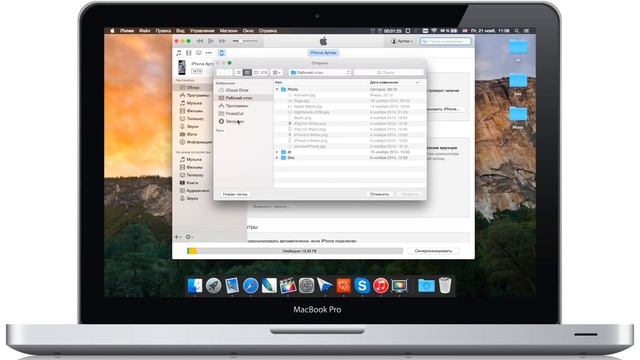This screenshot has width=640, height=360.
Task: Open Книги under the device section
Action: pyautogui.click(x=189, y=182)
